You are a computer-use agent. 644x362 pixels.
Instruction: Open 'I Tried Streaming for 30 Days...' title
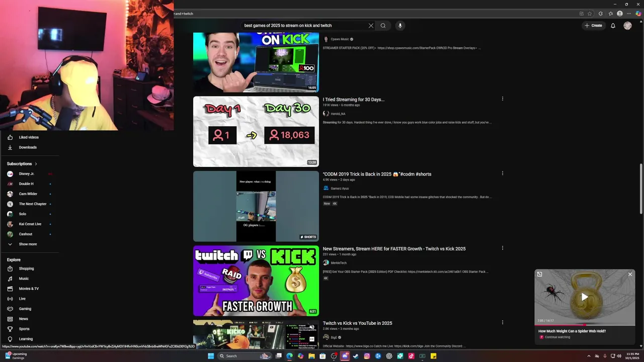[x=353, y=100]
